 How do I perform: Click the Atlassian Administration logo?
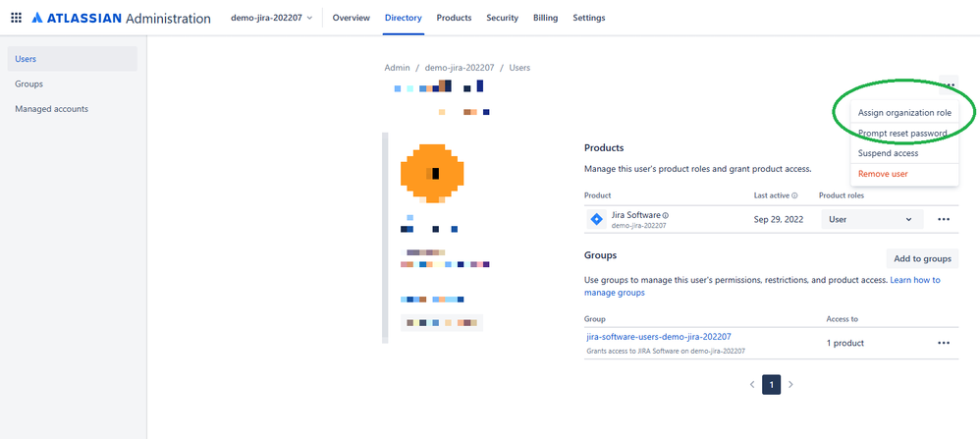point(121,18)
